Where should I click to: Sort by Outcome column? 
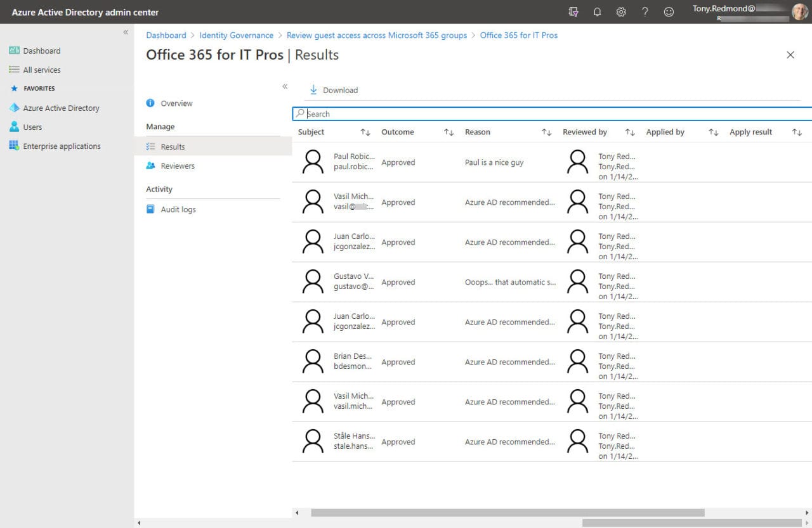[449, 132]
